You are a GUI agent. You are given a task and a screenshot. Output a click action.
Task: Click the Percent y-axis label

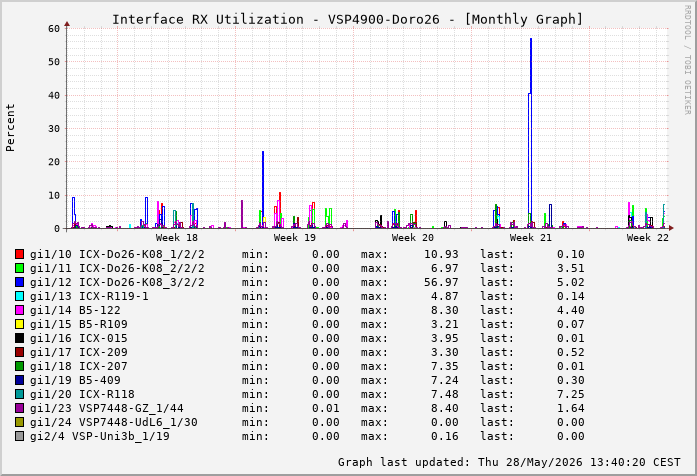pos(10,128)
